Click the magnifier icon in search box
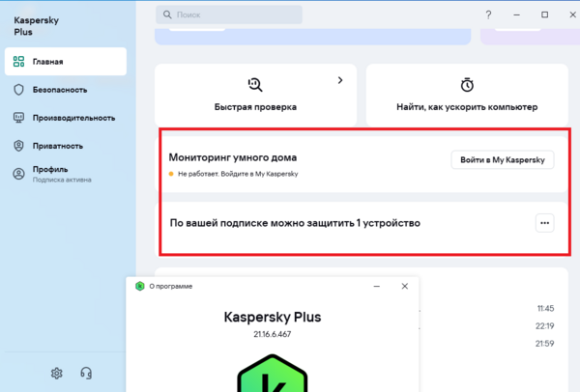This screenshot has height=392, width=580. click(x=167, y=14)
